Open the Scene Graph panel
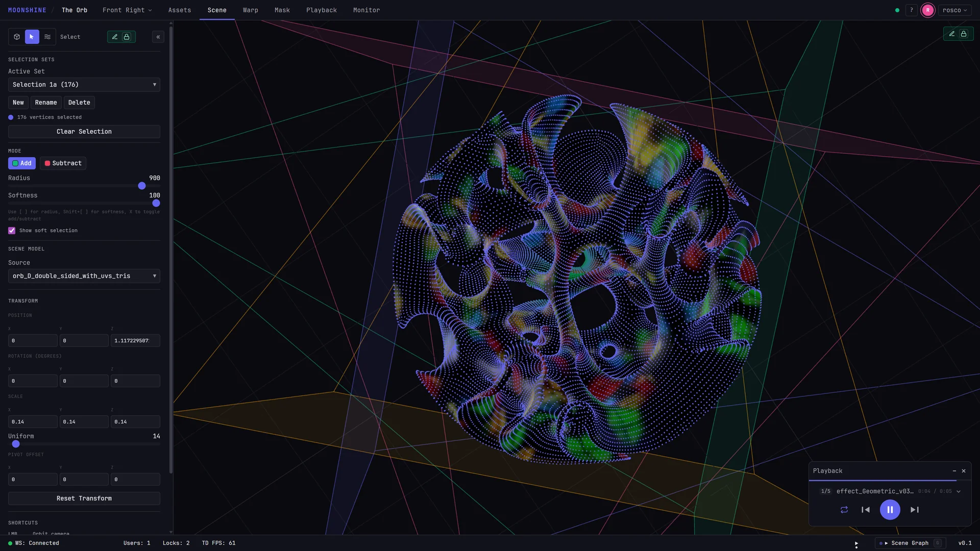The image size is (980, 551). tap(910, 543)
